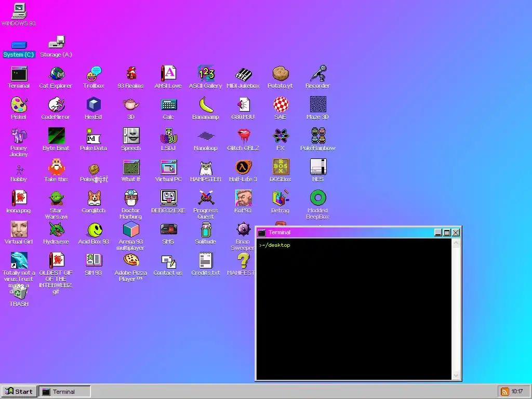Launch Adobe Pizza Player icon
This screenshot has height=399, width=532.
[x=131, y=261]
